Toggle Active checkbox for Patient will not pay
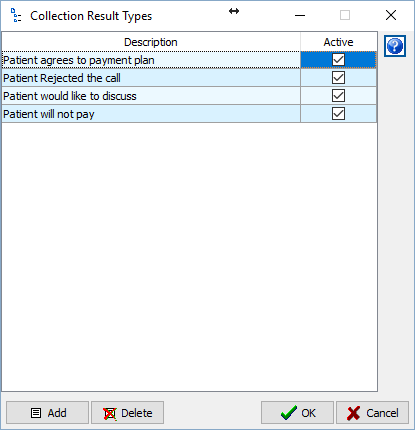This screenshot has width=415, height=430. click(x=338, y=114)
